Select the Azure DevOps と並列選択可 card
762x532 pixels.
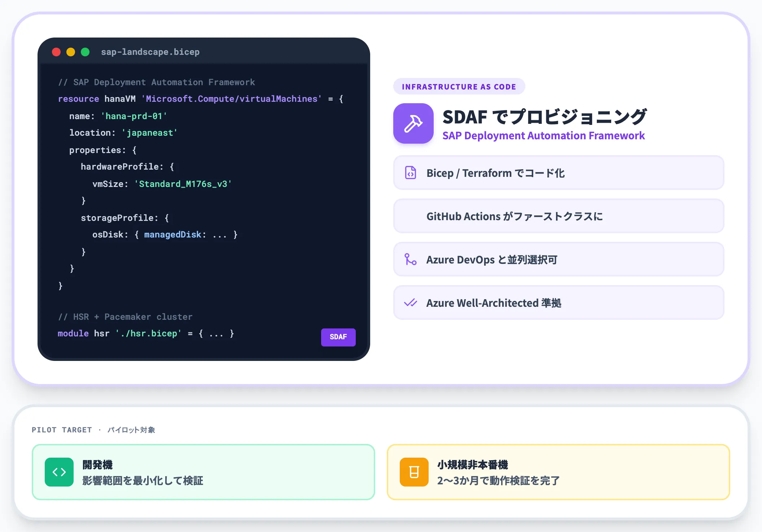coord(559,259)
